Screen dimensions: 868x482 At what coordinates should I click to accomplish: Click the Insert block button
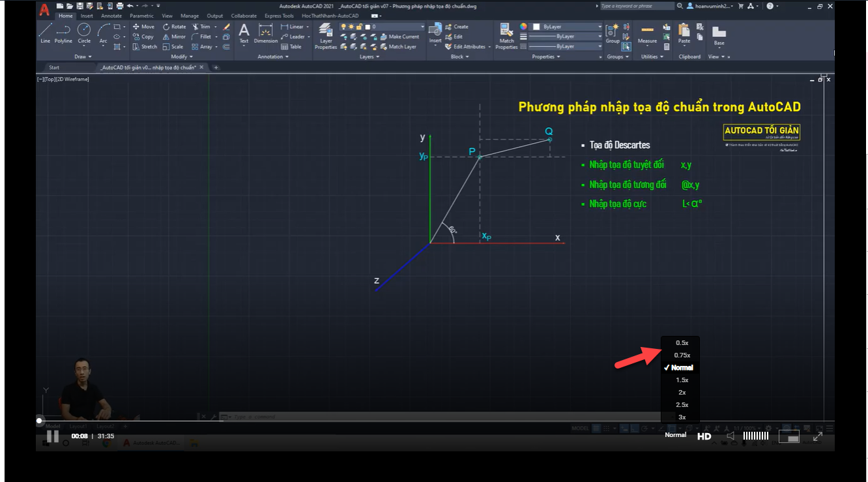[x=435, y=33]
